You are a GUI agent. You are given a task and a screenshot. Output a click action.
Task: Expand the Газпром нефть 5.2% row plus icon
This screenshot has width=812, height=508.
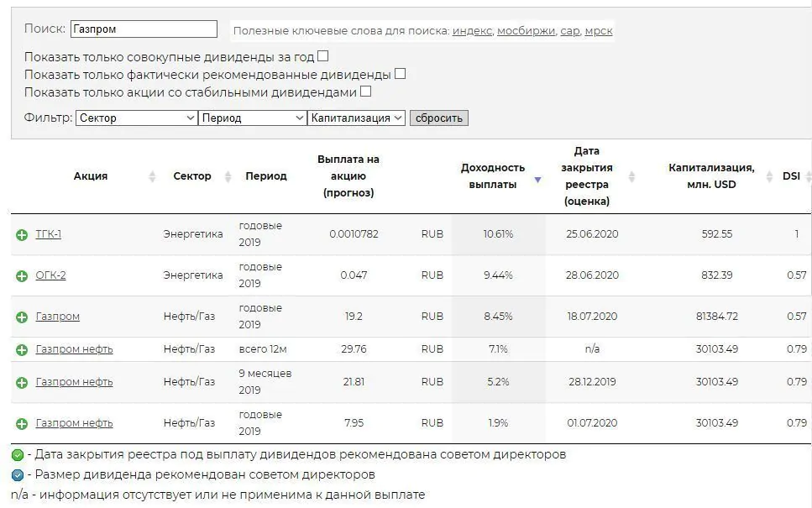click(x=22, y=383)
